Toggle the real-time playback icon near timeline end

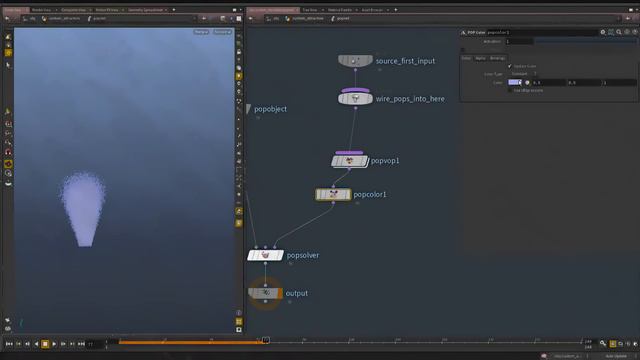(x=613, y=344)
